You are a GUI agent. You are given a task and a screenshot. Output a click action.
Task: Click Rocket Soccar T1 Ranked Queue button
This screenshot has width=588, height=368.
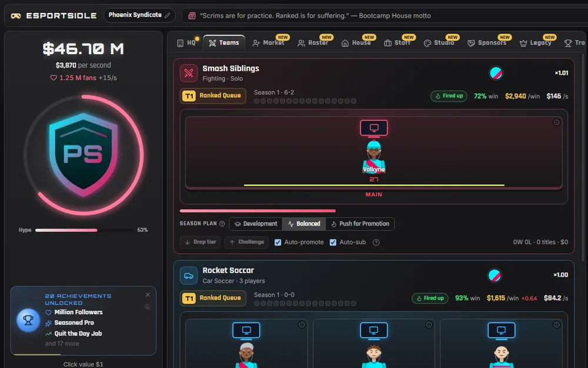point(213,298)
